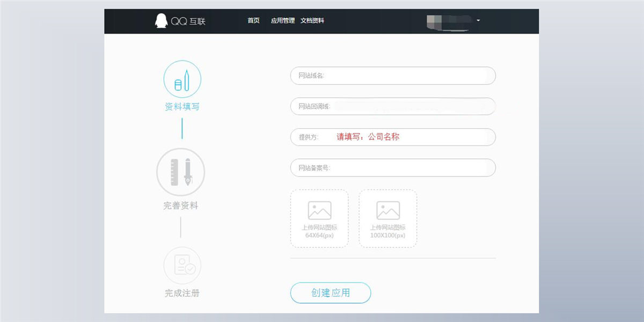
Task: Expand the user account dropdown arrow
Action: (x=478, y=21)
